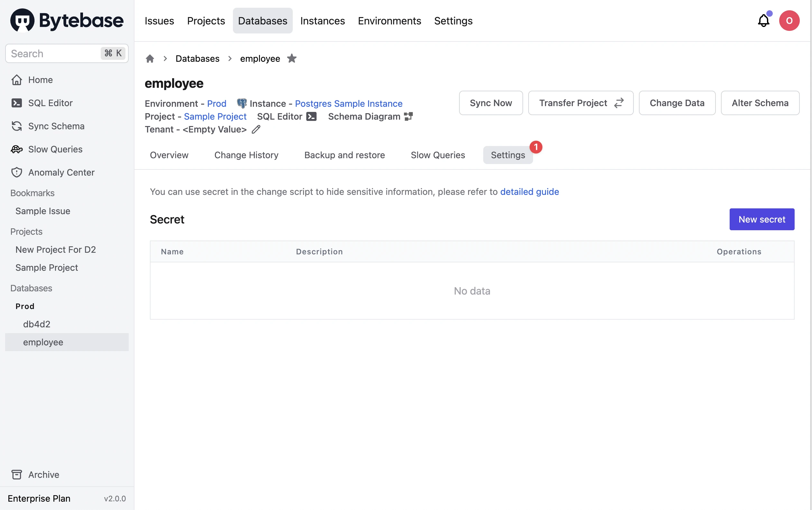Click the Bytebase logo
The width and height of the screenshot is (812, 510).
(x=67, y=20)
